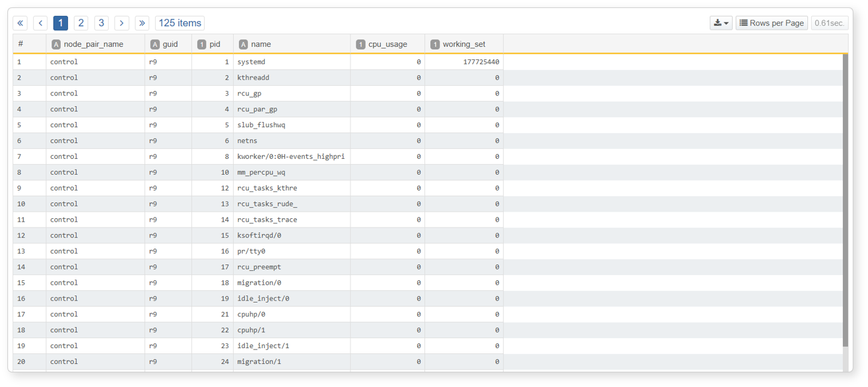Screen dimensions: 868x387
Task: Click working_set 0 in pr/tty0 row
Action: point(464,251)
